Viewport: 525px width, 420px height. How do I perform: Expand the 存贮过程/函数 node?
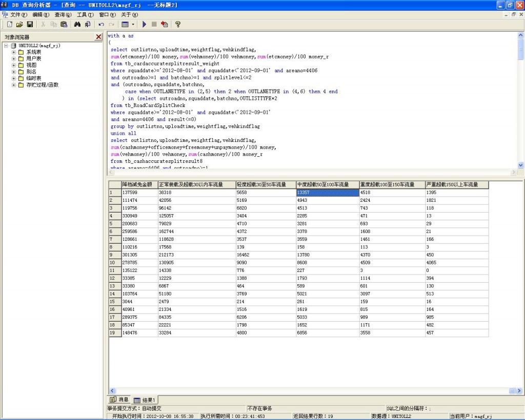pyautogui.click(x=14, y=85)
